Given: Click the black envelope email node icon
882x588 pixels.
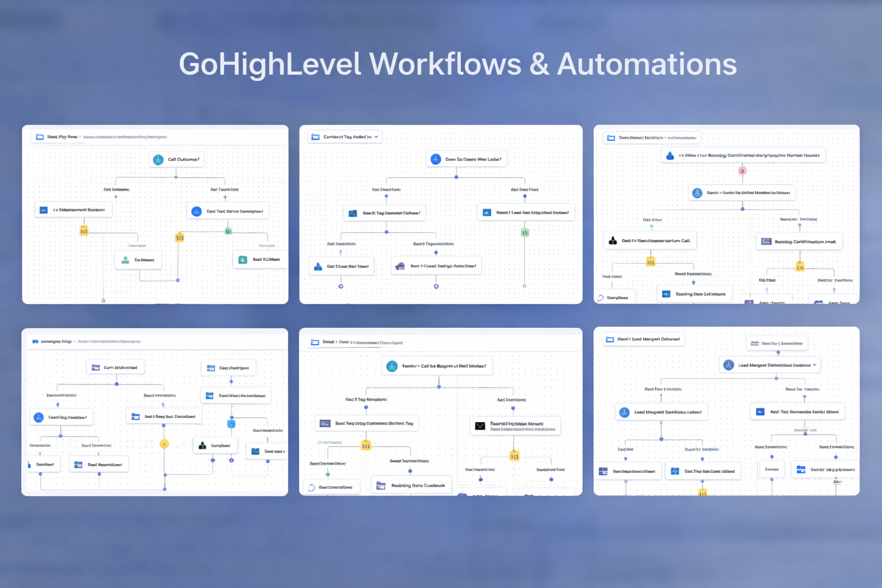Looking at the screenshot, I should pos(480,425).
